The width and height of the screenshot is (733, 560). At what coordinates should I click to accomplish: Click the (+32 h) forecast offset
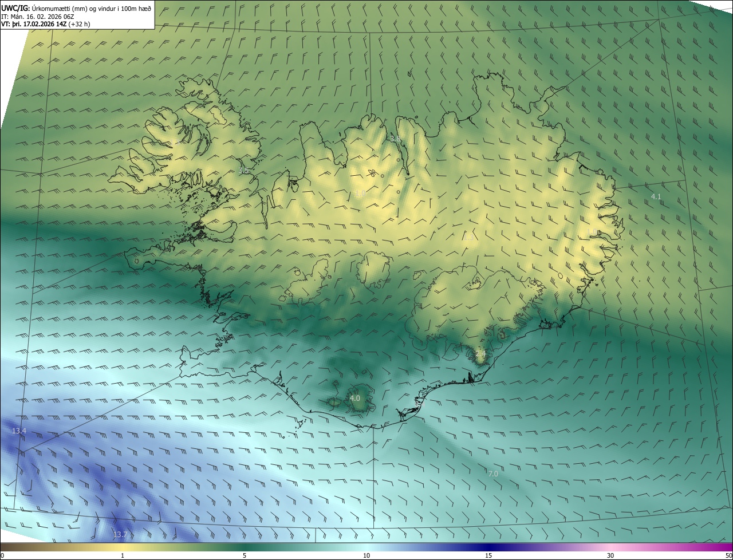pyautogui.click(x=79, y=24)
